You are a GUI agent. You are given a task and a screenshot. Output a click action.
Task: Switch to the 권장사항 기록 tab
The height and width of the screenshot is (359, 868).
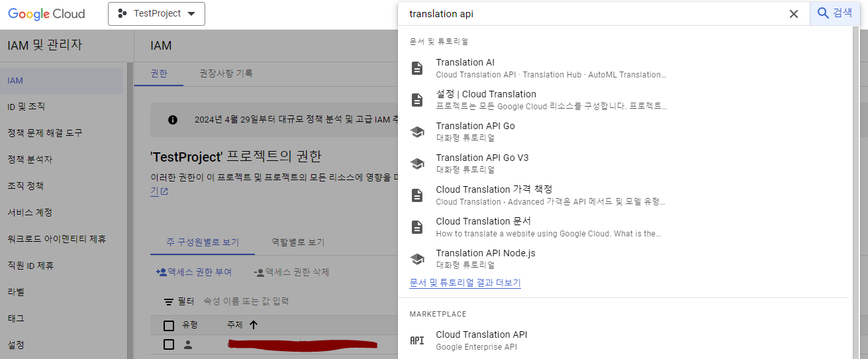[x=226, y=74]
